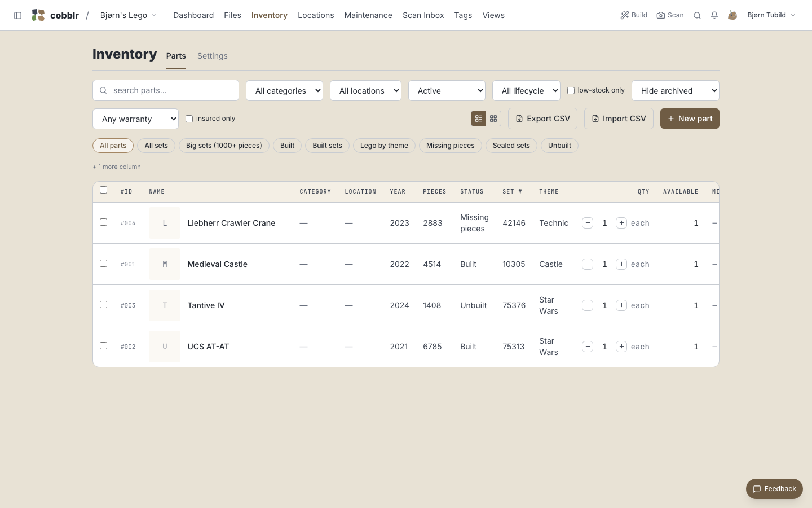
Task: Apply the Sealed sets view chip
Action: click(511, 146)
